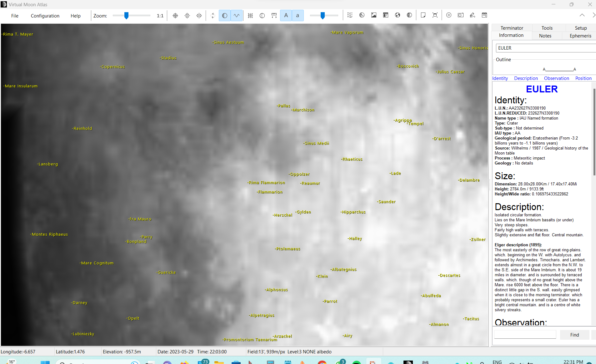Toggle the coordinate grid icon
Viewport: 596px width, 364px height.
(x=250, y=16)
